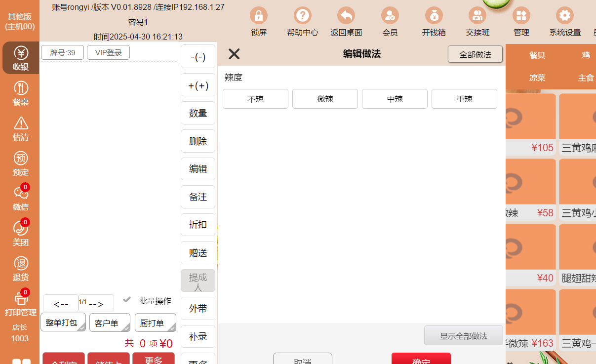The image size is (596, 364).
Task: Open the 帮助中心 help center icon
Action: (x=302, y=16)
